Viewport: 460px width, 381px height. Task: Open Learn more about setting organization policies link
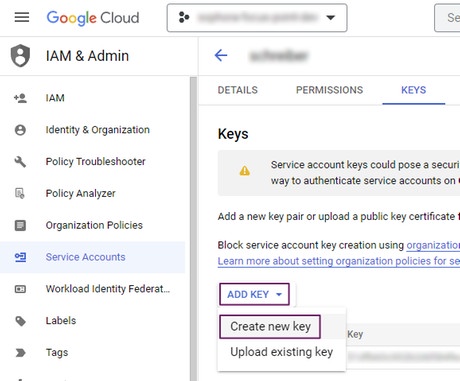point(339,261)
